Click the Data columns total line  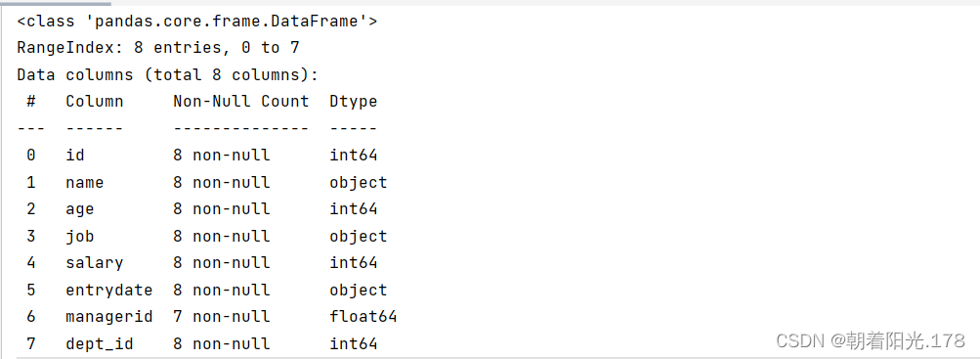[x=167, y=75]
